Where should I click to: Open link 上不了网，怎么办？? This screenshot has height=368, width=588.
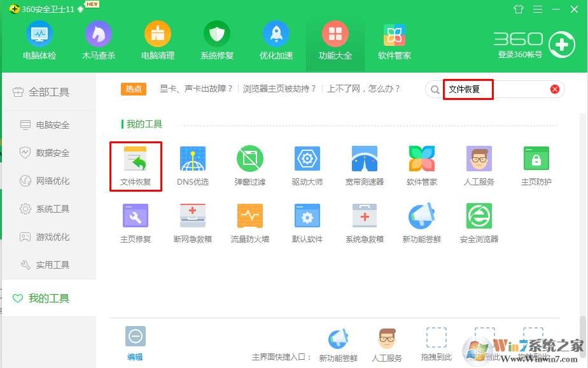[x=364, y=89]
